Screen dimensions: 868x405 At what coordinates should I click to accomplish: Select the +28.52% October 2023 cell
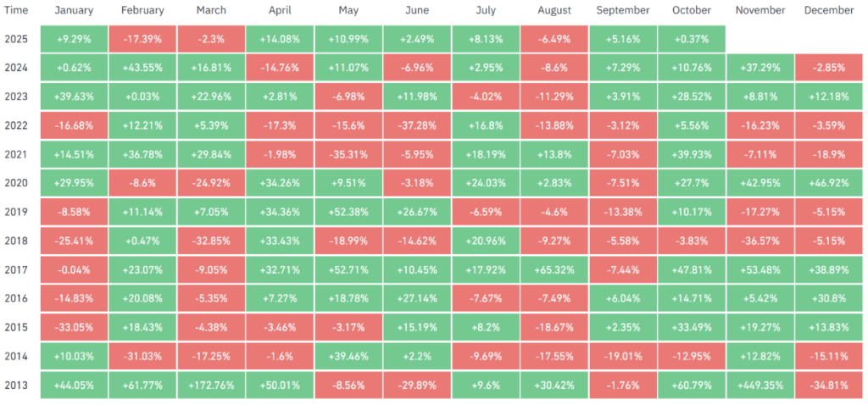(692, 97)
